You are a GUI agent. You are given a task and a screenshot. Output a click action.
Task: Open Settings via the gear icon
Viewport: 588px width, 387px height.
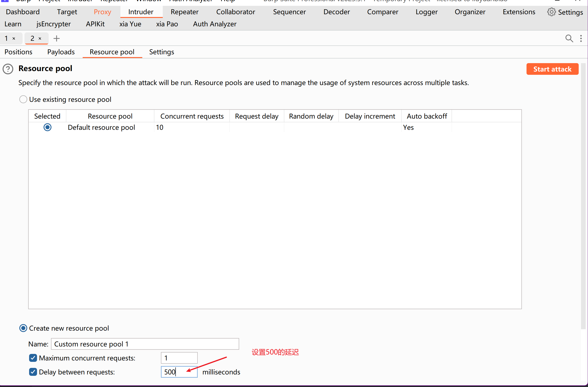[551, 12]
